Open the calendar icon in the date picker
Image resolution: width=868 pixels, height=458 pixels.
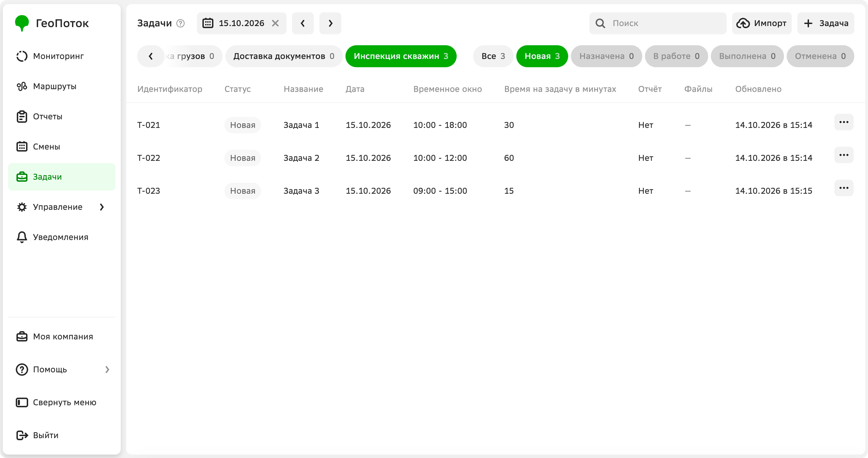coord(208,23)
